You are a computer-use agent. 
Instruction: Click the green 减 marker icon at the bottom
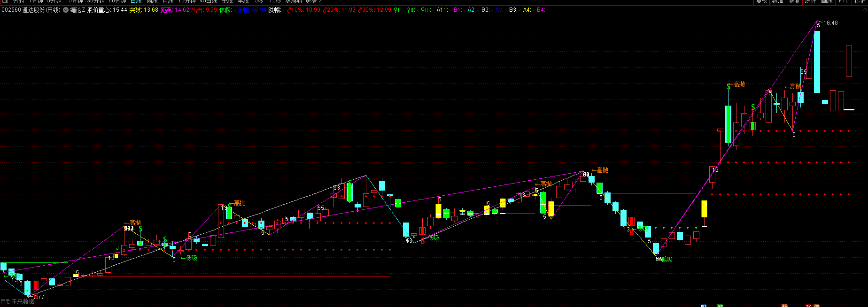coord(720,306)
